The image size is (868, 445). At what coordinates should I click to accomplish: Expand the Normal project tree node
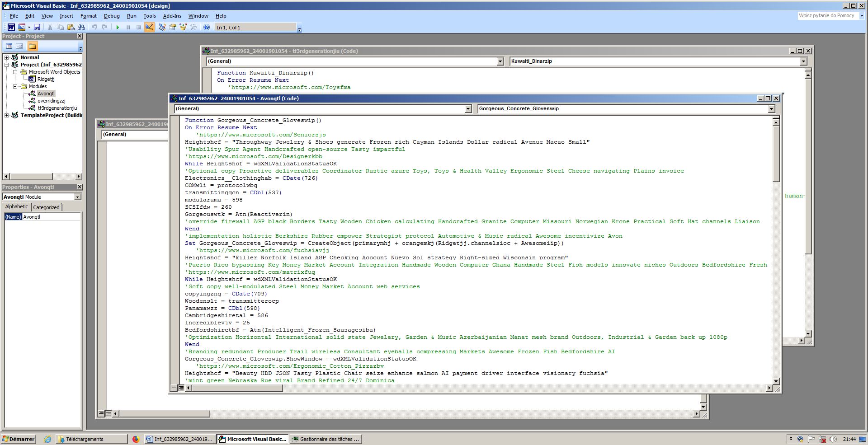click(x=7, y=57)
